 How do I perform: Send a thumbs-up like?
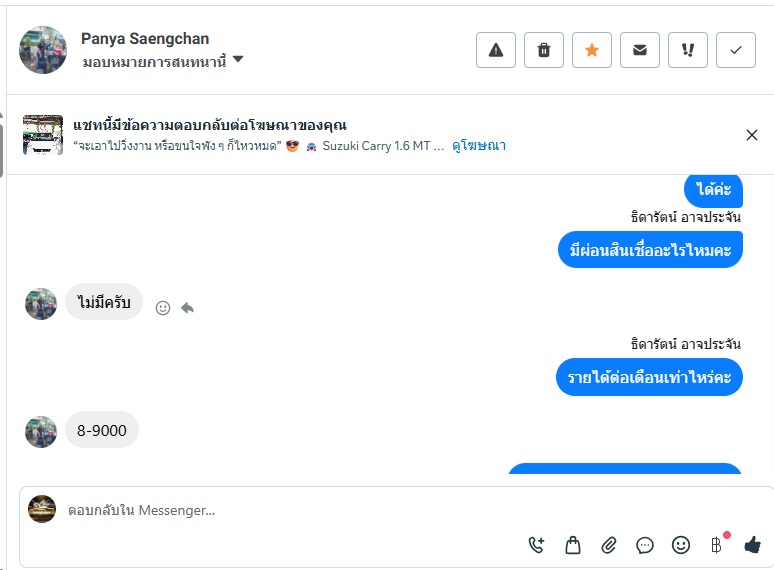tap(752, 545)
